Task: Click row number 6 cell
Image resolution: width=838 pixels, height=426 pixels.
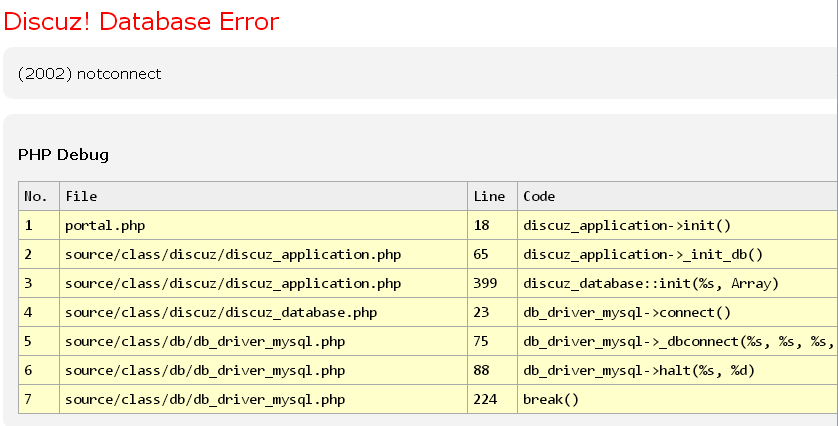Action: (x=39, y=370)
